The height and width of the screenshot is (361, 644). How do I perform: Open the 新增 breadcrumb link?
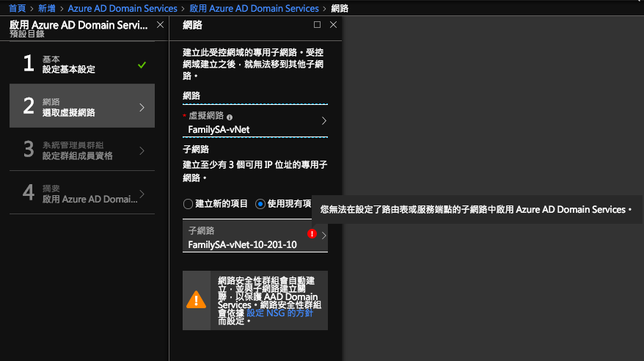[x=47, y=8]
